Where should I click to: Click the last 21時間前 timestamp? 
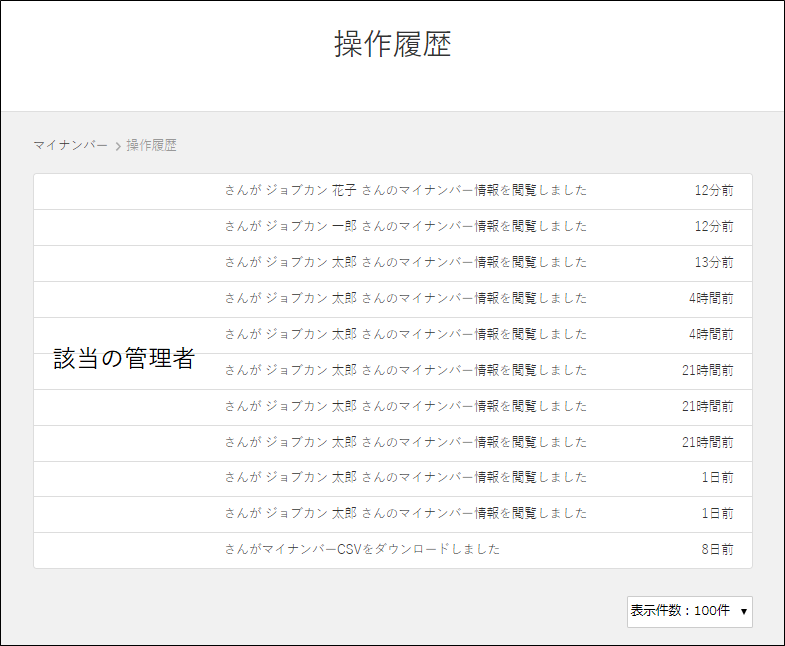pyautogui.click(x=707, y=442)
